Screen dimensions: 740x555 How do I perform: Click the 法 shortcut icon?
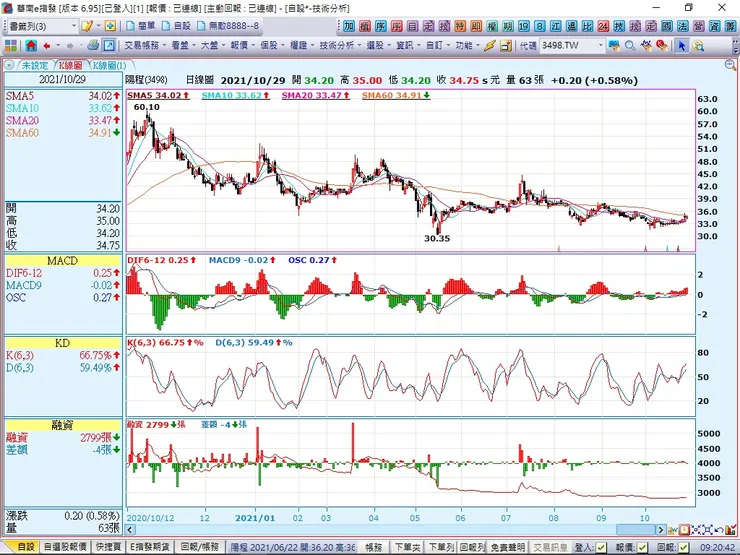pyautogui.click(x=682, y=26)
